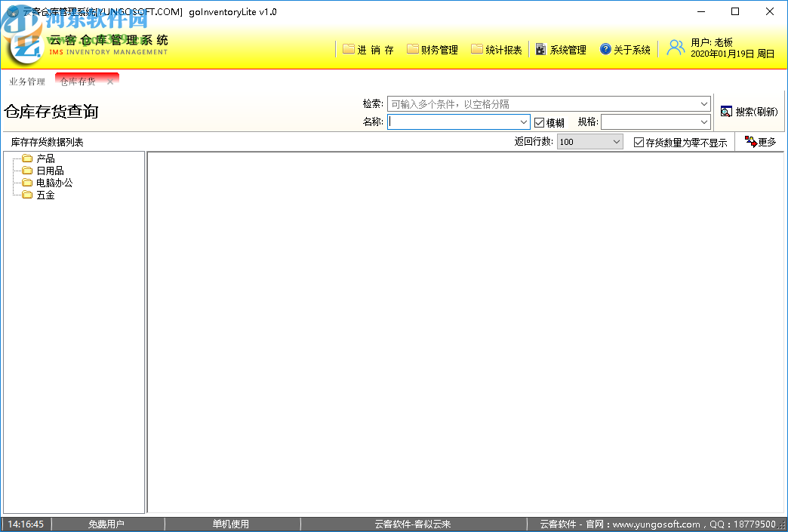788x532 pixels.
Task: Open the 检索 conditions dropdown
Action: 703,103
